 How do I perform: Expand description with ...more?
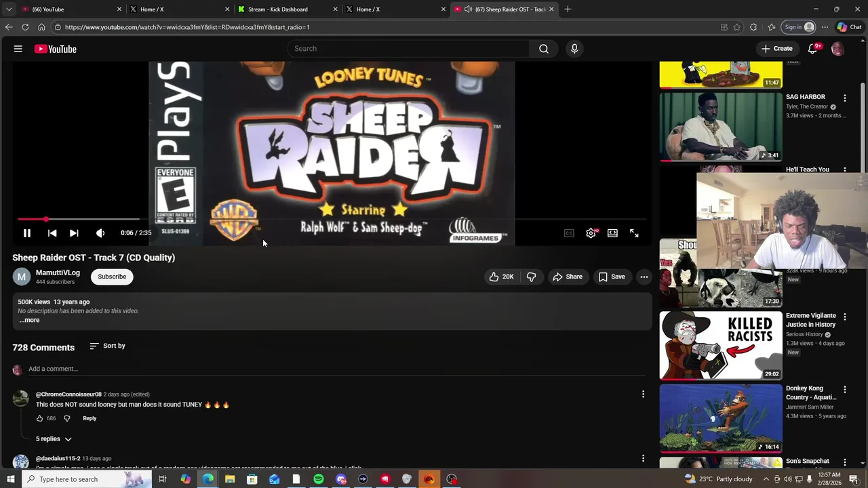coord(29,320)
